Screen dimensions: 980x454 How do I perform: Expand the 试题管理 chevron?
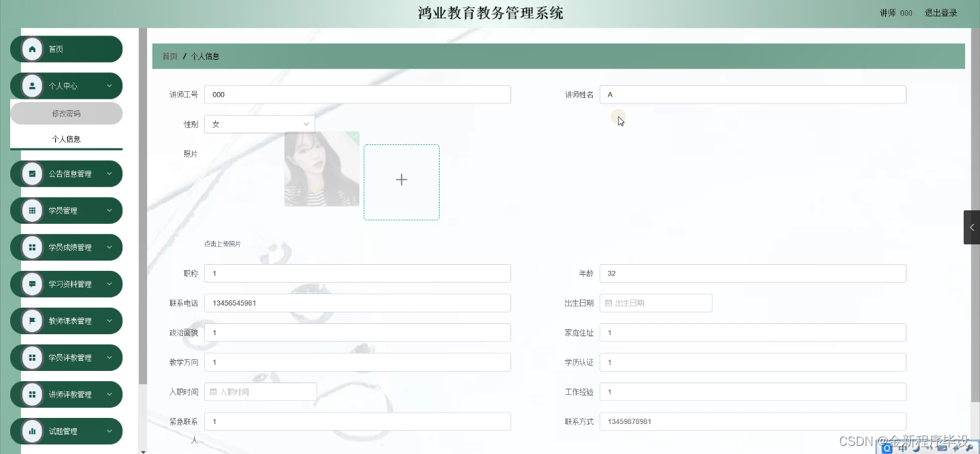110,431
